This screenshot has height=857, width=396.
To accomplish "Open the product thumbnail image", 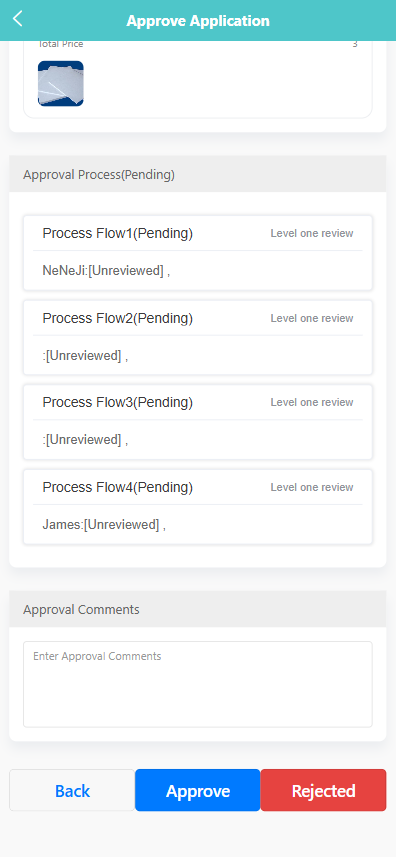I will (61, 83).
